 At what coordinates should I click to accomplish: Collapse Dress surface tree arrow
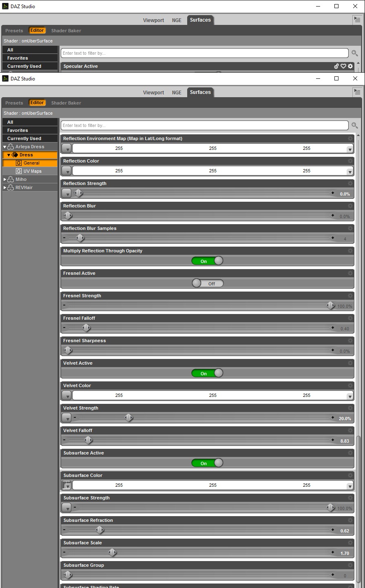coord(9,155)
